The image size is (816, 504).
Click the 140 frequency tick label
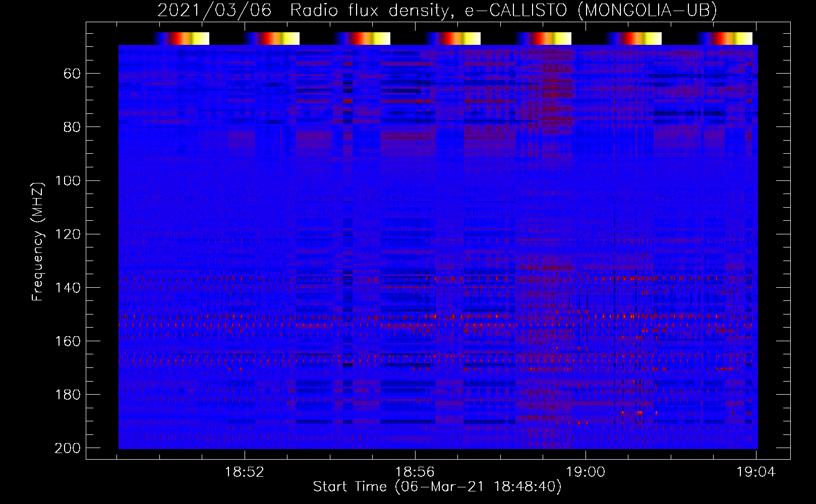68,288
